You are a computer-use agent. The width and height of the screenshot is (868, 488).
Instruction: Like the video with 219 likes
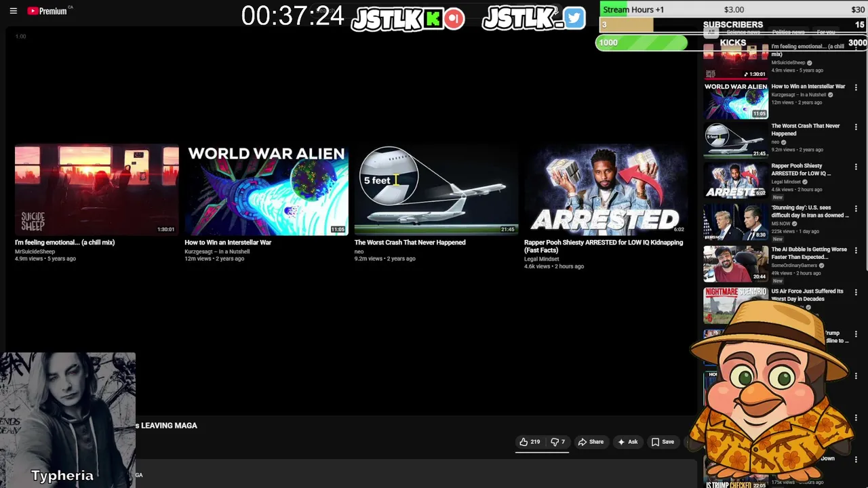click(530, 442)
